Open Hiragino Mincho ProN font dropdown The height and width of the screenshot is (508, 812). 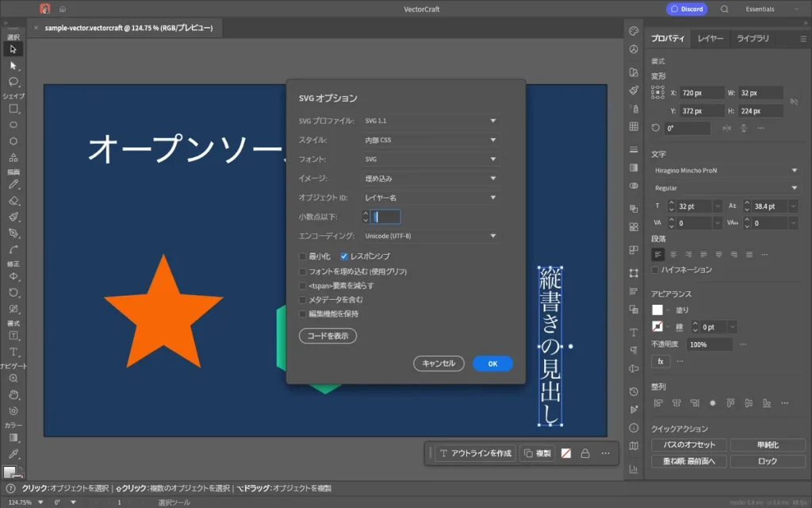click(726, 171)
